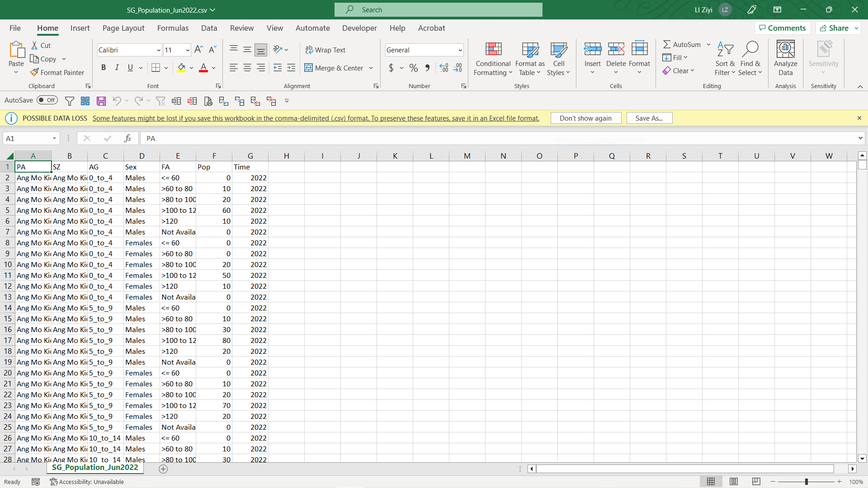The width and height of the screenshot is (868, 488).
Task: Click the Save As... button
Action: (x=649, y=118)
